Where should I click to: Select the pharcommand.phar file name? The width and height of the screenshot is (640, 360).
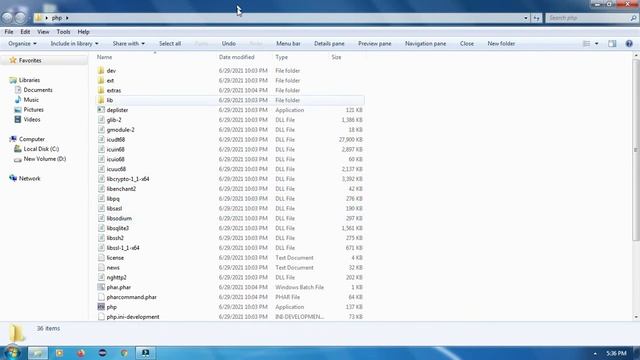click(131, 297)
